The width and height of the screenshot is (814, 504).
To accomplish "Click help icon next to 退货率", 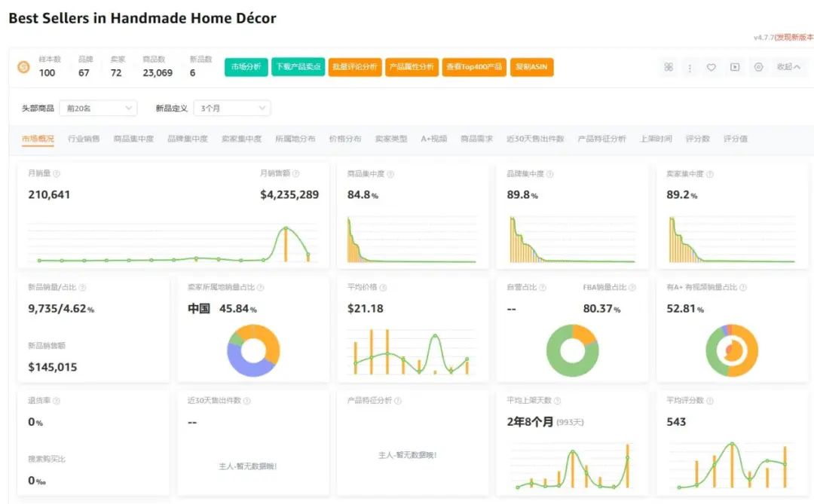I will (x=57, y=401).
